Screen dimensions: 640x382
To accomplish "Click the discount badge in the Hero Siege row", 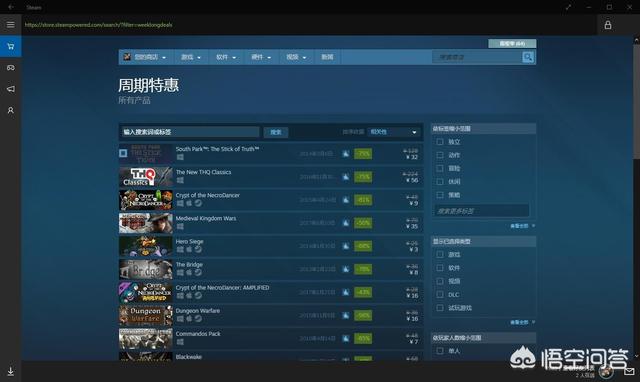I will tap(363, 246).
